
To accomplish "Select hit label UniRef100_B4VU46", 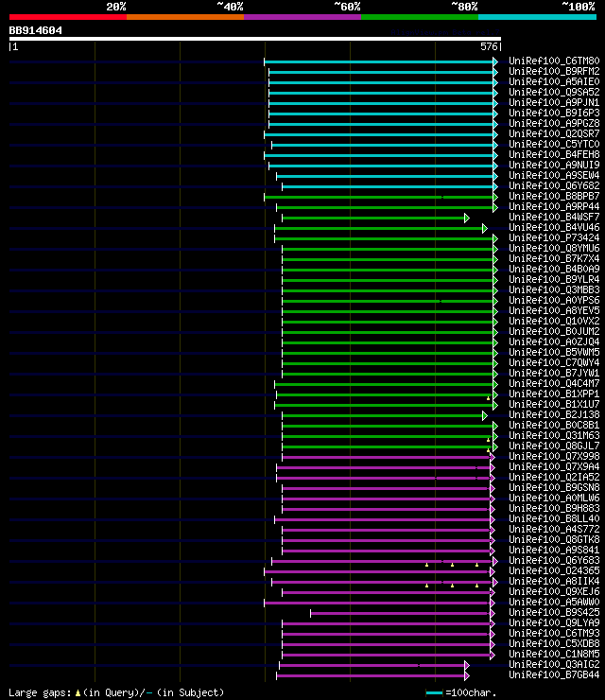I will [554, 227].
